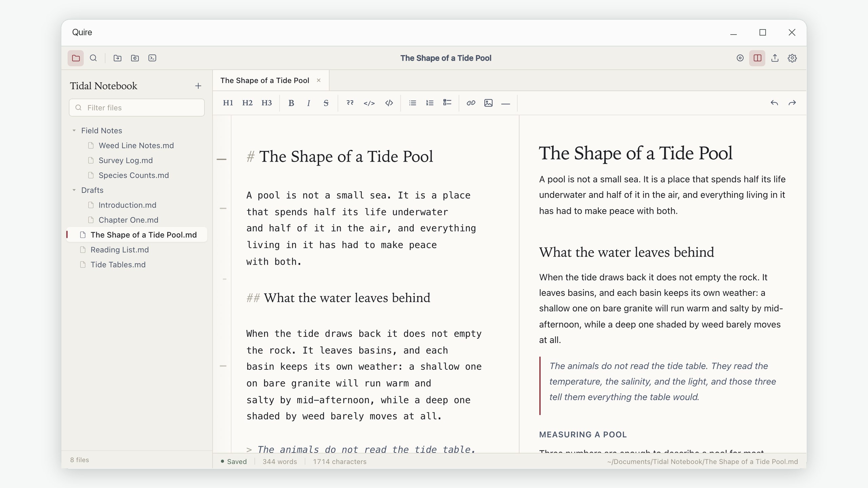
Task: Apply Heading 2 with H2 button
Action: pyautogui.click(x=247, y=103)
